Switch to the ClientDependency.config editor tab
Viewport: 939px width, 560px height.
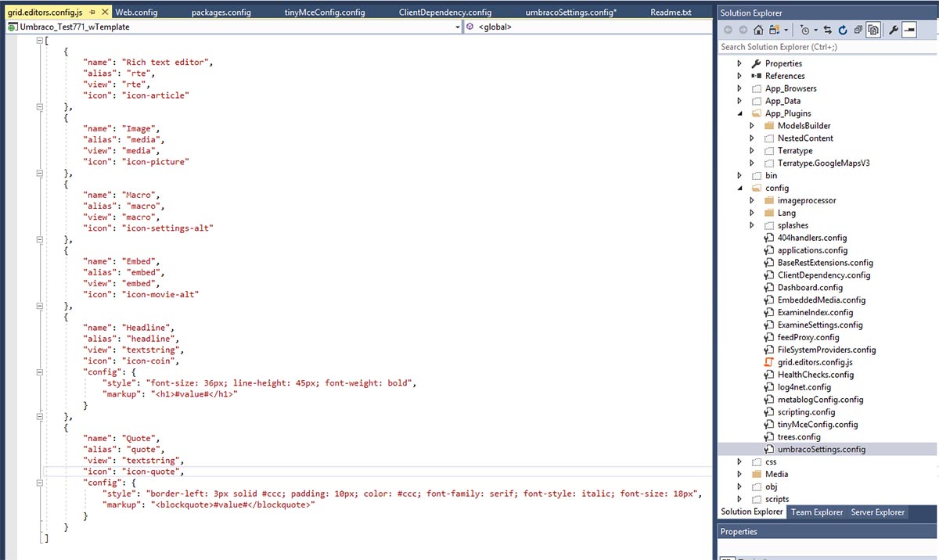[445, 13]
